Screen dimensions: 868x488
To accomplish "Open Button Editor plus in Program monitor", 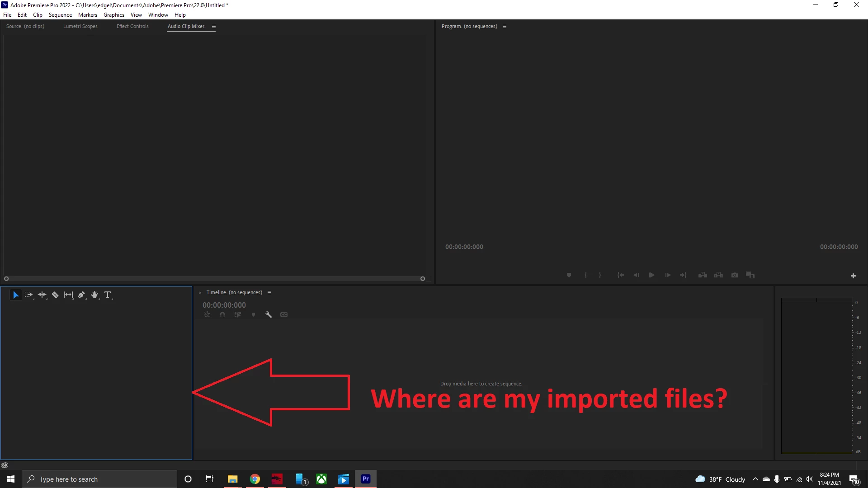I will click(853, 276).
